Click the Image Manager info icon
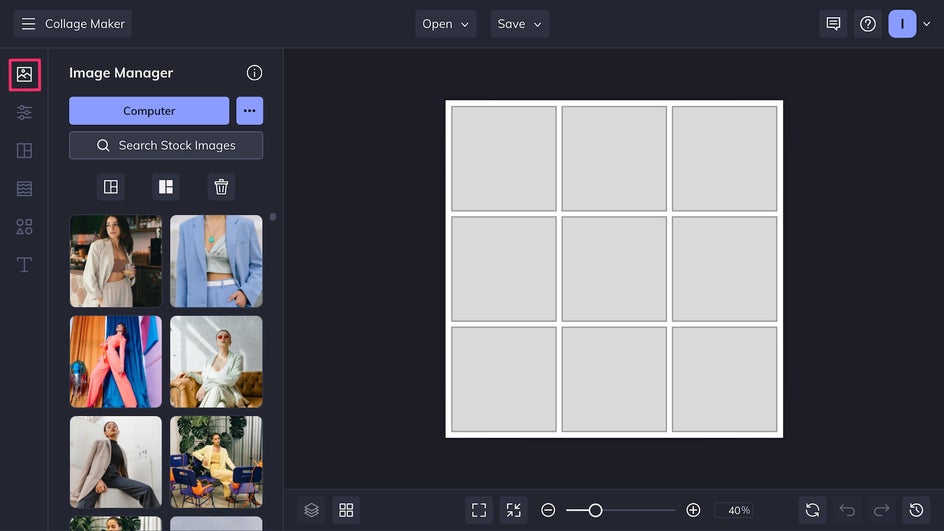 [254, 73]
